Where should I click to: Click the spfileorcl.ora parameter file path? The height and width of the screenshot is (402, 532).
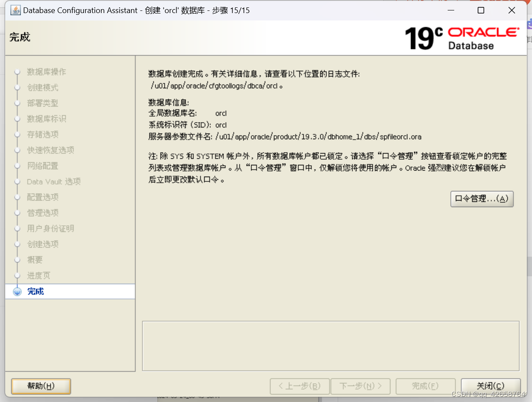[319, 137]
